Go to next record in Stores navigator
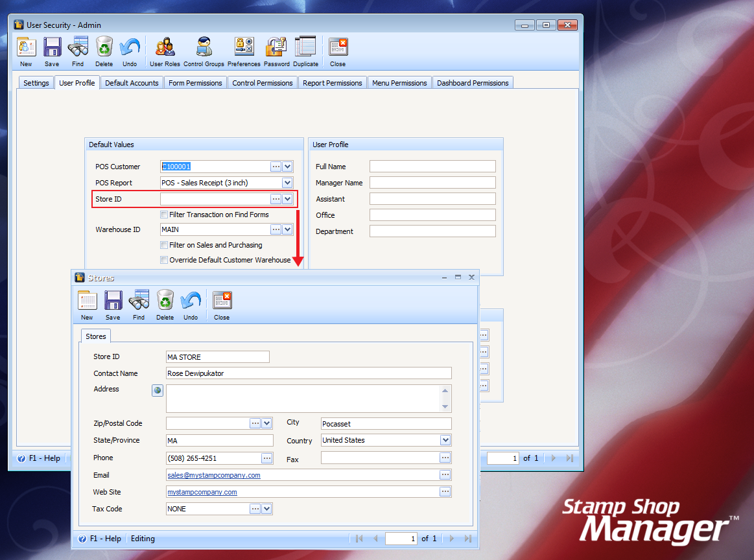The image size is (754, 560). pos(451,539)
